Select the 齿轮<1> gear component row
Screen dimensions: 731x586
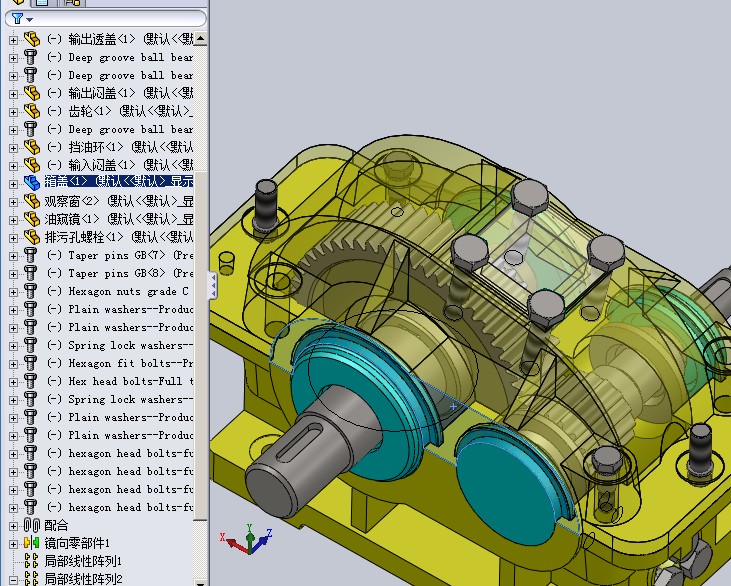(x=120, y=111)
